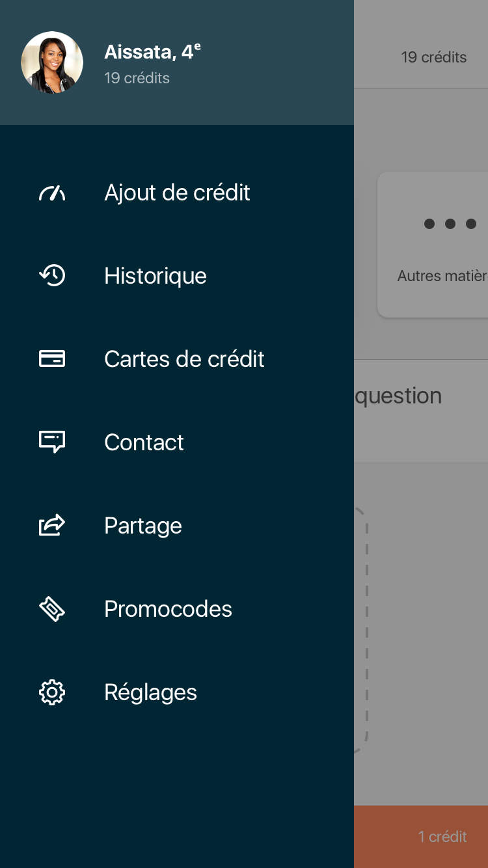Open the Ajout de crédit menu item

[x=177, y=193]
